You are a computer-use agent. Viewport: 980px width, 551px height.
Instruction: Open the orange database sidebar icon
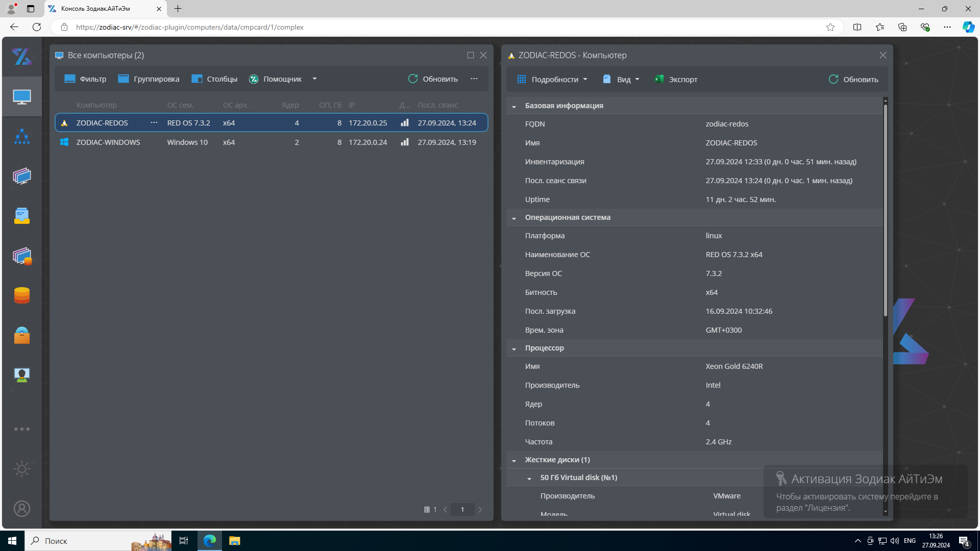tap(22, 295)
